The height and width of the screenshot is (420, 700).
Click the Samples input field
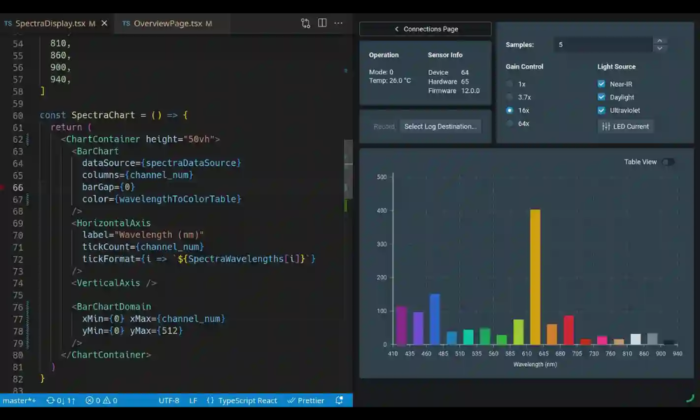point(603,45)
